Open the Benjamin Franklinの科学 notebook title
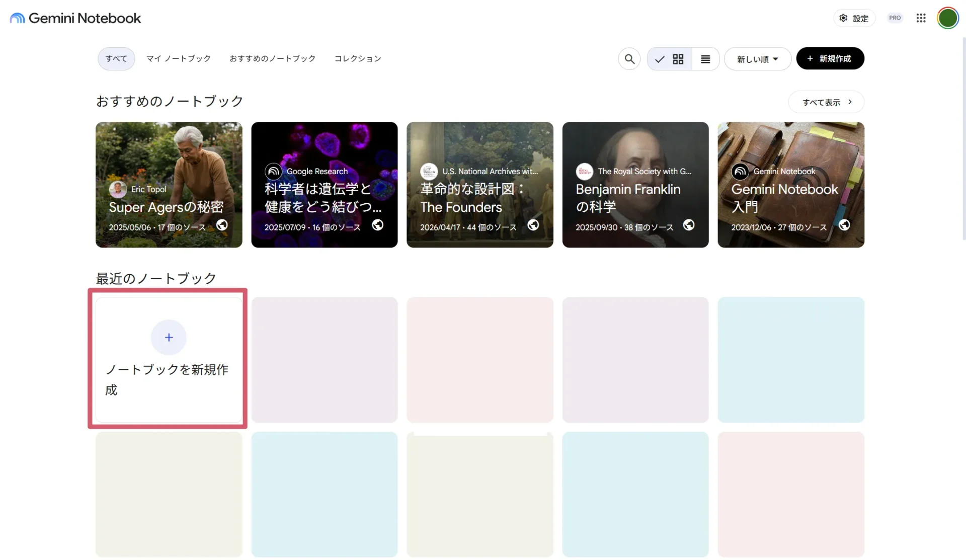 point(628,198)
